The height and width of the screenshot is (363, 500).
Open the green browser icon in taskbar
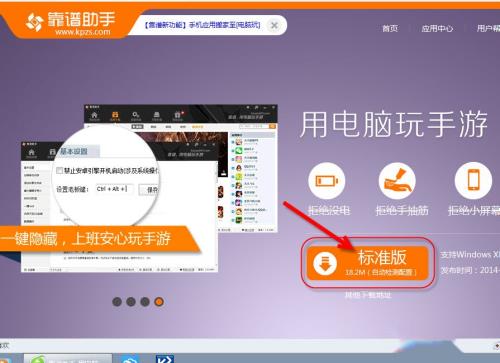(38, 359)
